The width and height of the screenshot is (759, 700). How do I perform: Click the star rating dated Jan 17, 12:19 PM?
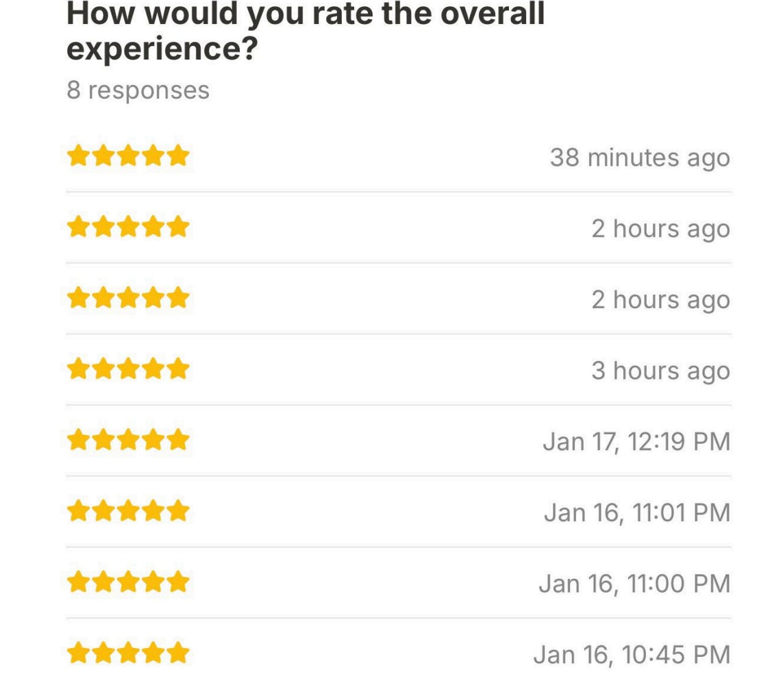pyautogui.click(x=128, y=440)
